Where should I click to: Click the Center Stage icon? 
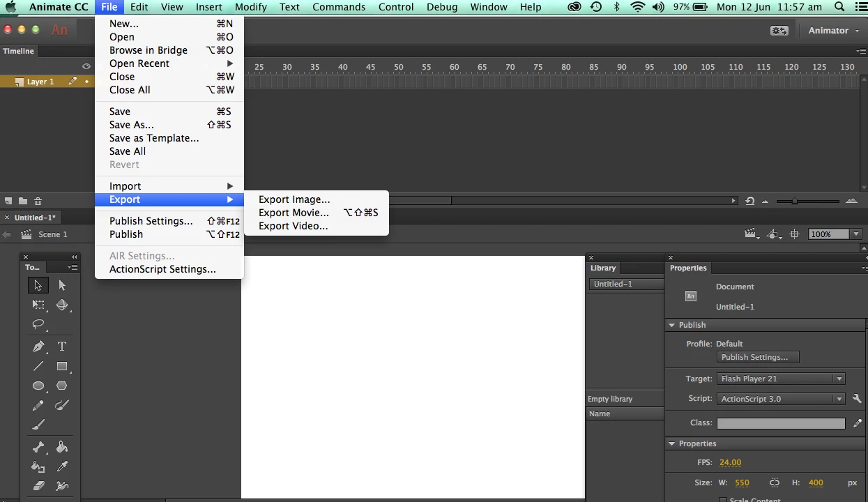point(794,234)
